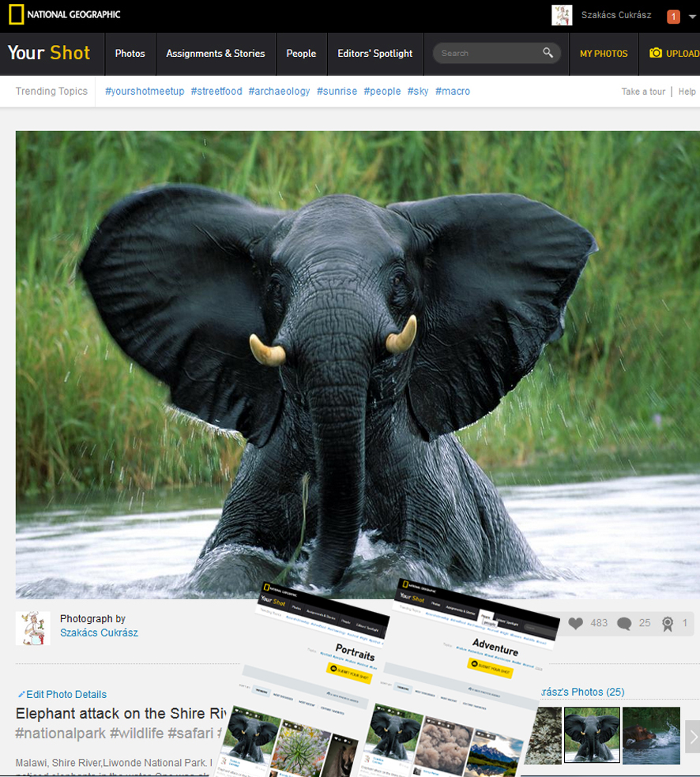Image resolution: width=700 pixels, height=777 pixels.
Task: Click the user avatar in header
Action: coord(562,15)
